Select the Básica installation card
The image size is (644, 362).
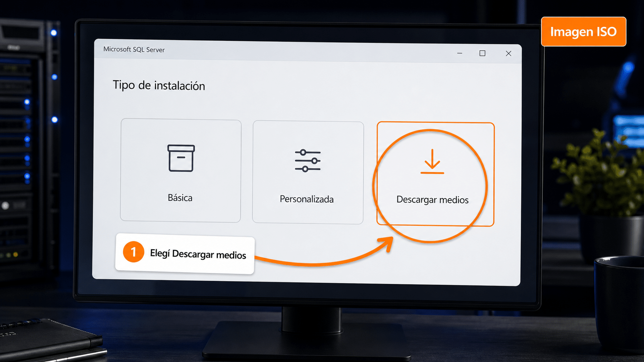pos(181,170)
